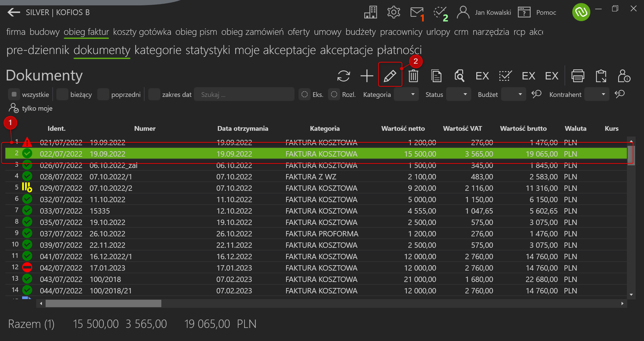The image size is (644, 341).
Task: Click the dashed-box checkmark icon
Action: (x=505, y=76)
